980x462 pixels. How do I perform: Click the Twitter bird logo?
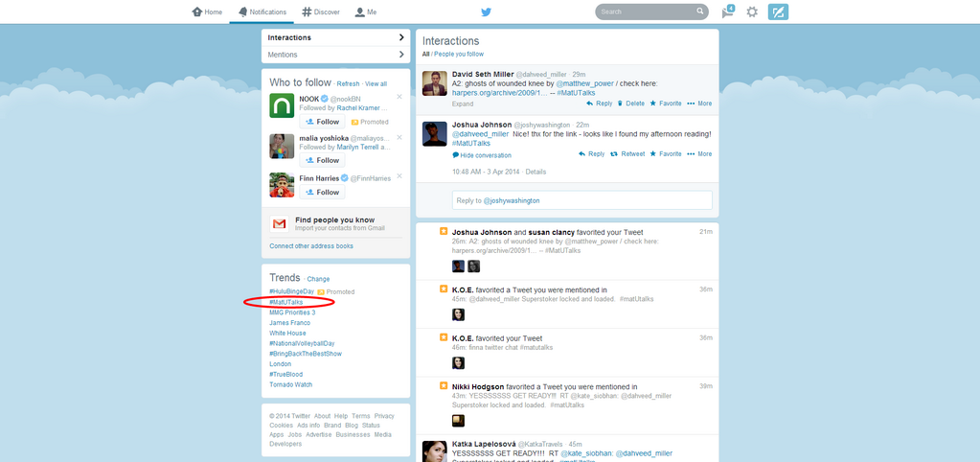point(487,12)
